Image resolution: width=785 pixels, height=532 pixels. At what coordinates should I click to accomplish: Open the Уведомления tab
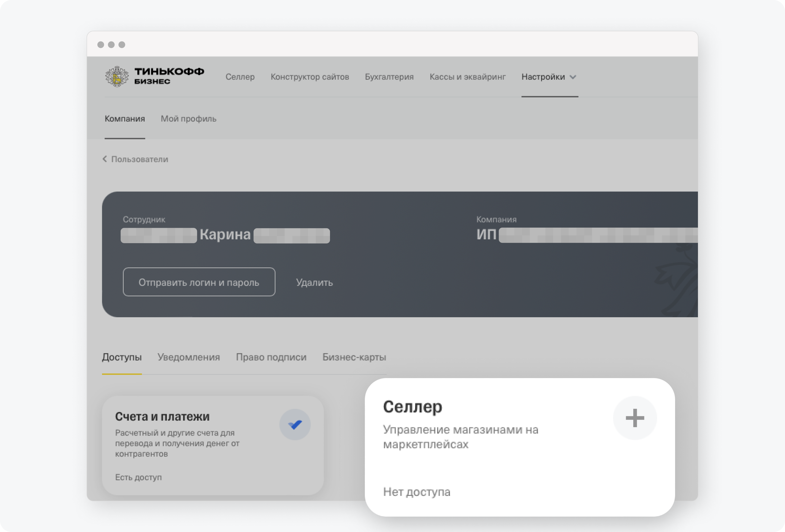point(189,357)
